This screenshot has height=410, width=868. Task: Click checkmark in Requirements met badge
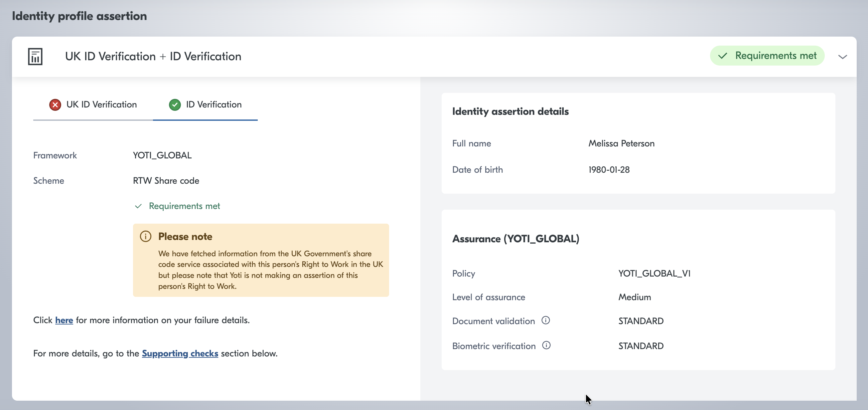click(x=722, y=56)
